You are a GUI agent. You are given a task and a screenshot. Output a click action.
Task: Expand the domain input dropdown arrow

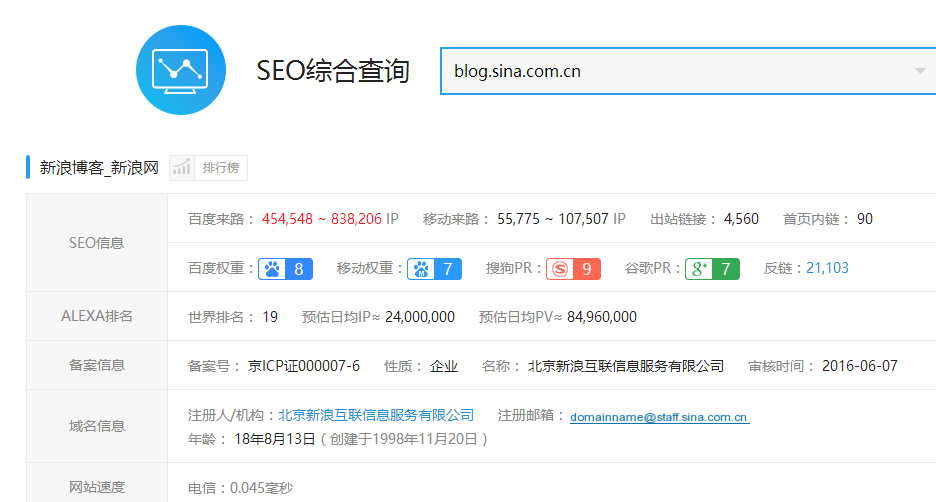coord(920,71)
